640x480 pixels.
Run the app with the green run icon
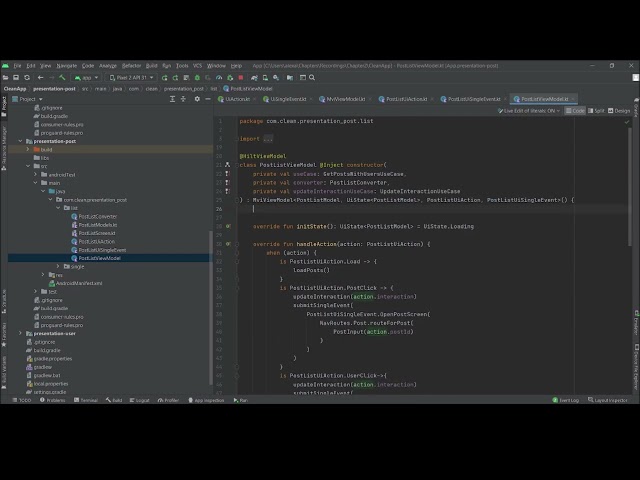[x=164, y=78]
